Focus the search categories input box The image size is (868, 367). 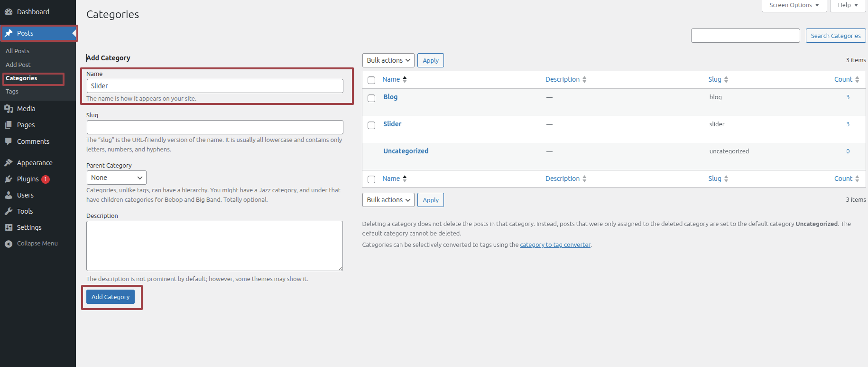[746, 36]
